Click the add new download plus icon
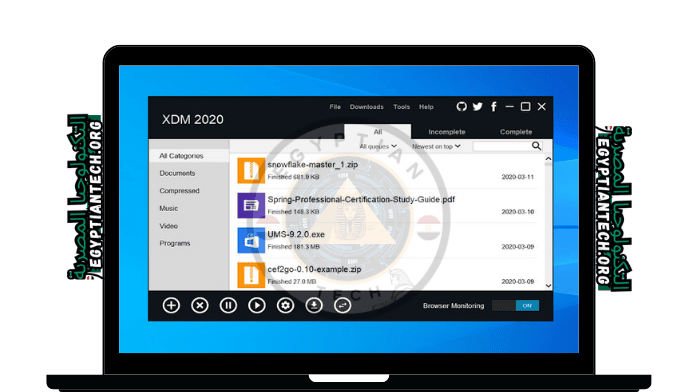Image resolution: width=698 pixels, height=392 pixels. pos(171,305)
